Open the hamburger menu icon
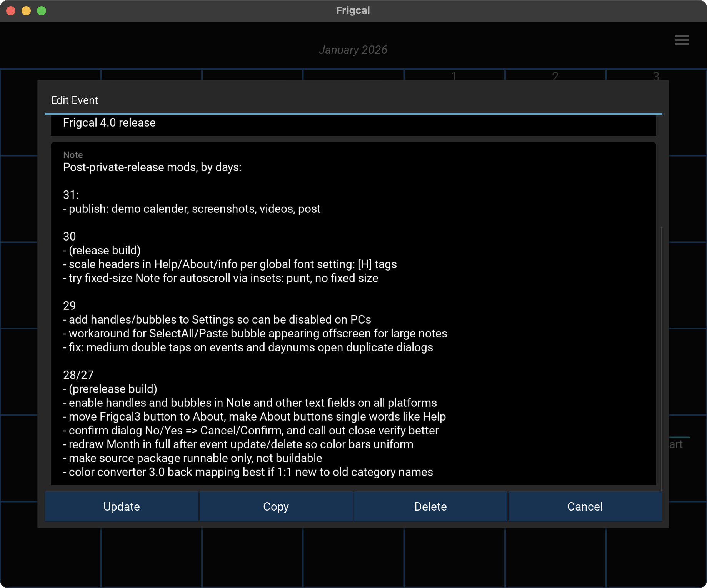 click(682, 40)
